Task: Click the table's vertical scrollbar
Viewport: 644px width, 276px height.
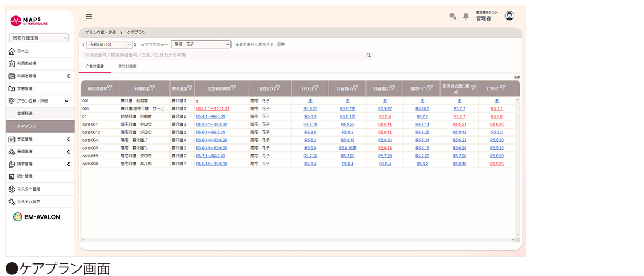Action: tap(517, 167)
